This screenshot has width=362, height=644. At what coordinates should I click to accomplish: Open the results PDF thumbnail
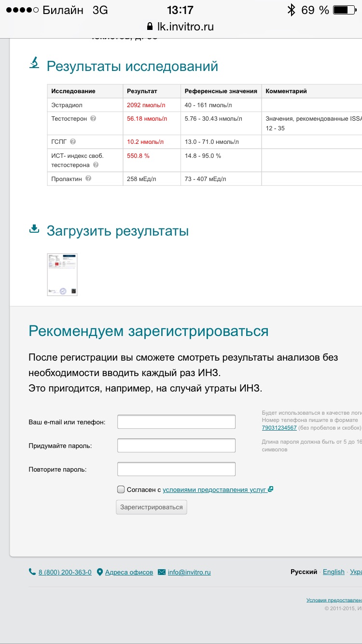tap(62, 274)
